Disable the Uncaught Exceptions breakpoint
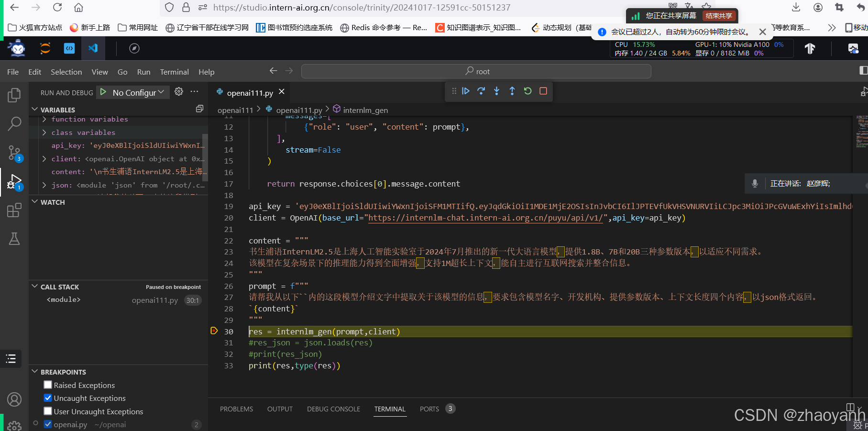The image size is (868, 431). (x=47, y=398)
